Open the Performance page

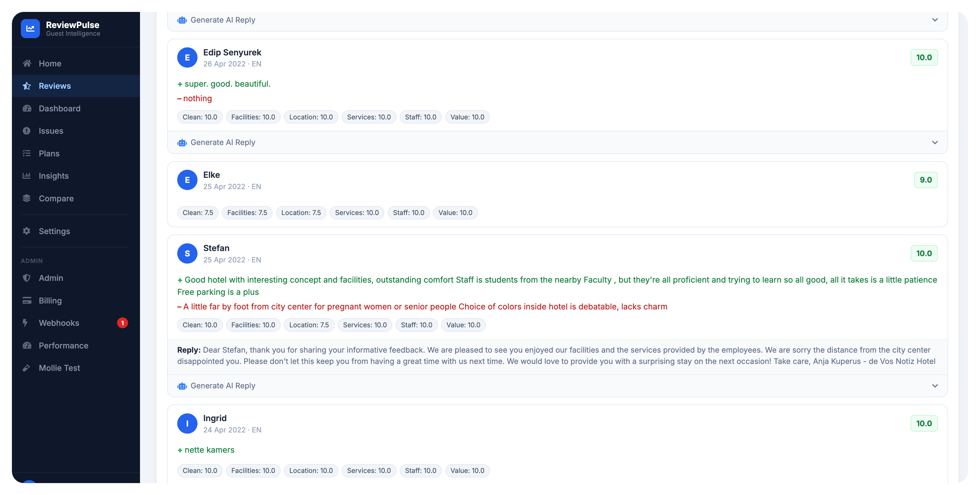(x=76, y=345)
